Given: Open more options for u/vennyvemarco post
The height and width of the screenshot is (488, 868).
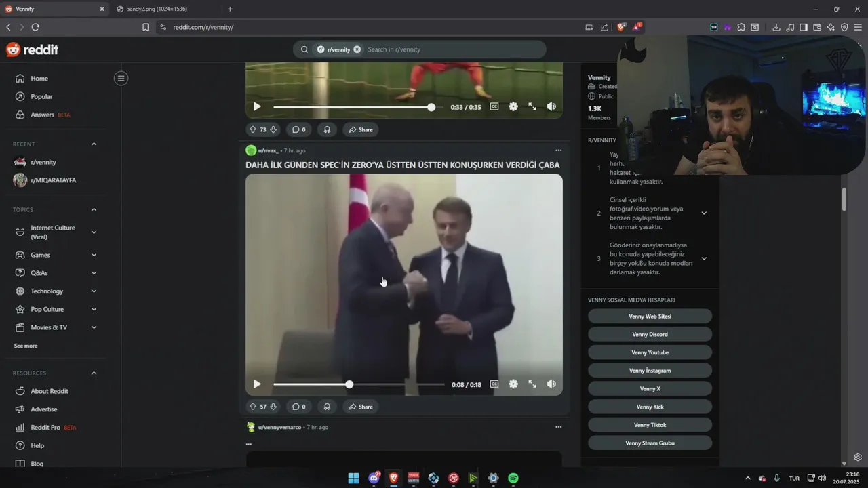Looking at the screenshot, I should (x=558, y=427).
